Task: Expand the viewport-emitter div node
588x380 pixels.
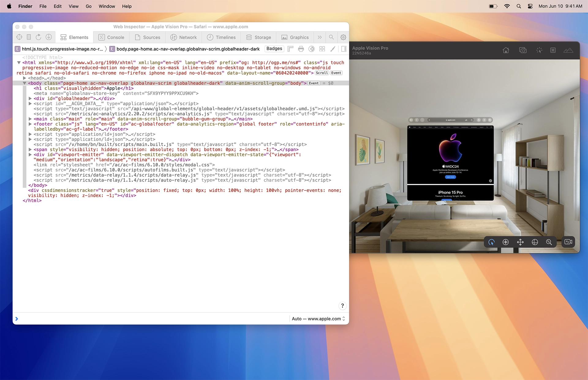Action: pos(30,154)
